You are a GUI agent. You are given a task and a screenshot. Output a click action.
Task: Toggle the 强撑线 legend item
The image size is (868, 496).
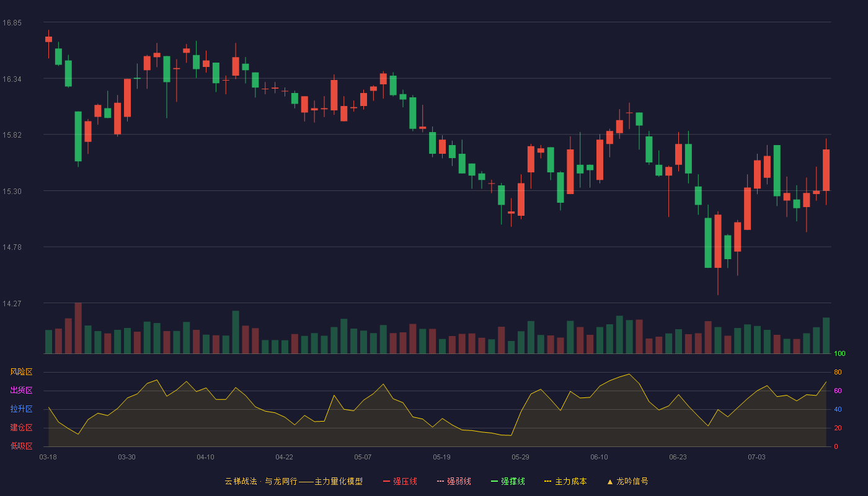pos(508,481)
